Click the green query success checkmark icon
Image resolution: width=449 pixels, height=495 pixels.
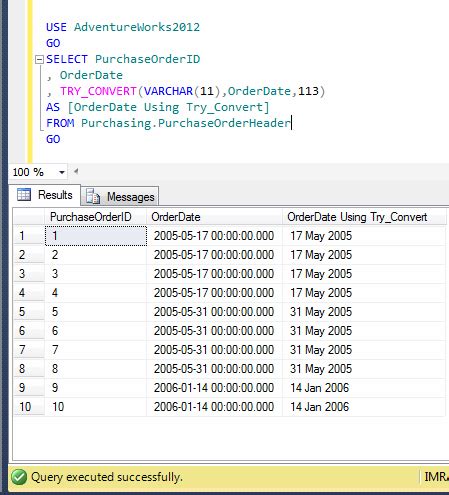[19, 477]
